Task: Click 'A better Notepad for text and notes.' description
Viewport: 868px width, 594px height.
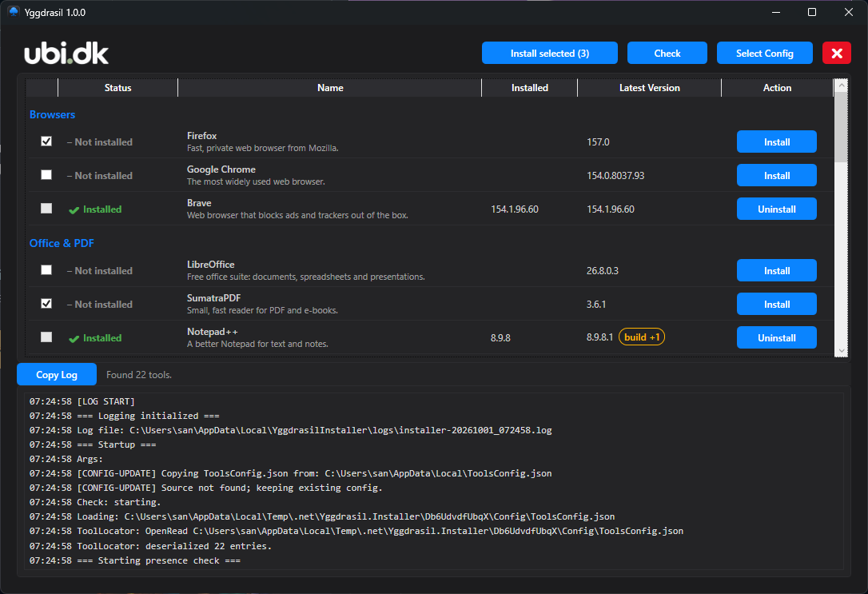Action: point(257,345)
